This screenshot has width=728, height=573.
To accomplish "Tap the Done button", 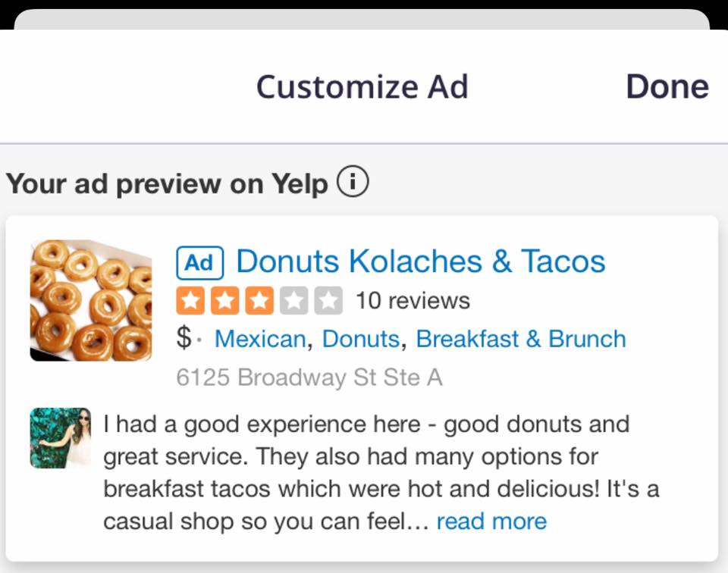I will (667, 86).
